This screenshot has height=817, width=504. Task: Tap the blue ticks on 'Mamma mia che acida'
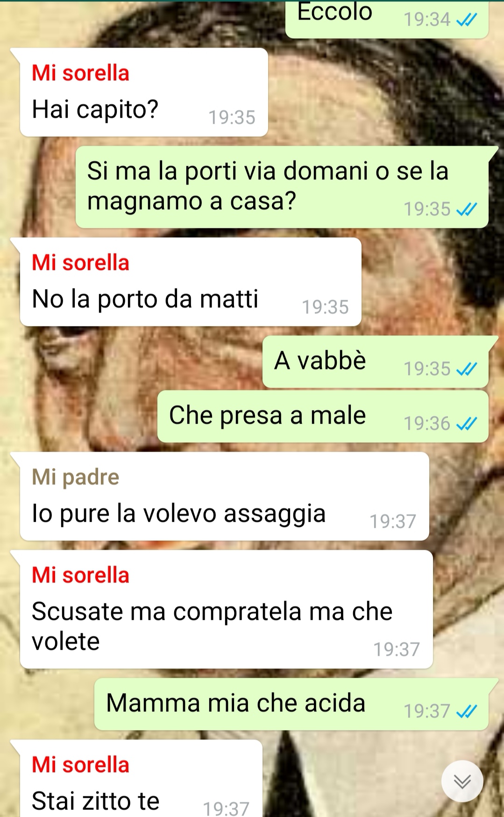[467, 711]
